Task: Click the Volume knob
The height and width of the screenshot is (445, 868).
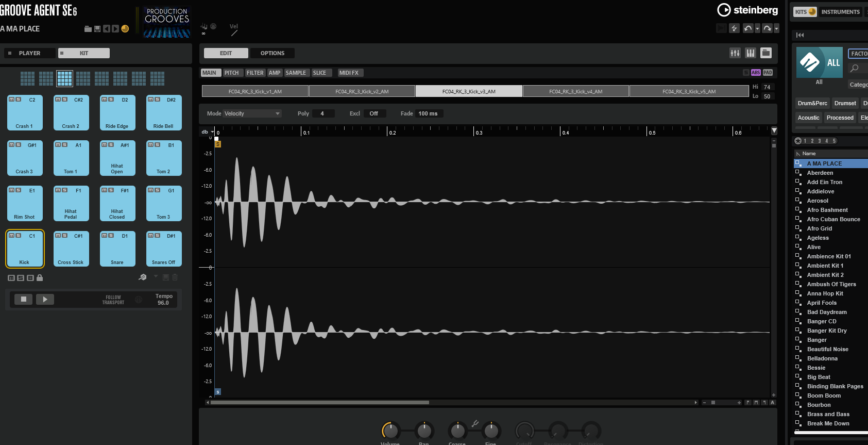Action: [390, 430]
